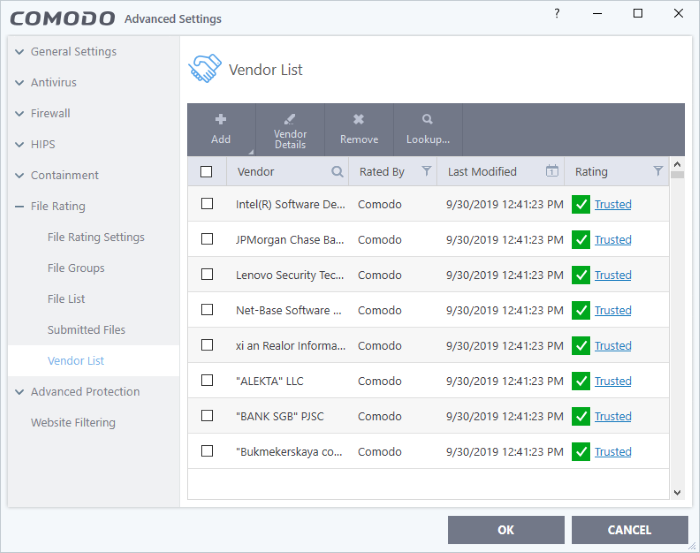Click the Remove vendor X icon

point(358,119)
